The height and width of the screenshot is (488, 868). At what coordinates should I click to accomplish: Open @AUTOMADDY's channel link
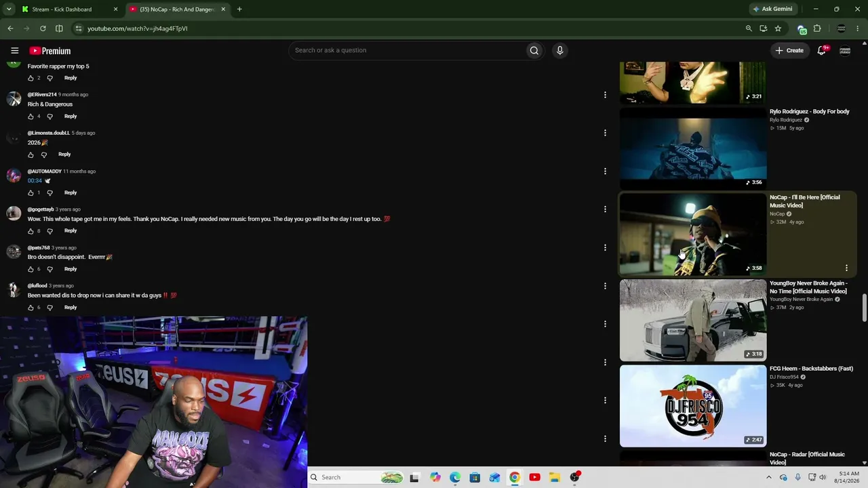(43, 171)
